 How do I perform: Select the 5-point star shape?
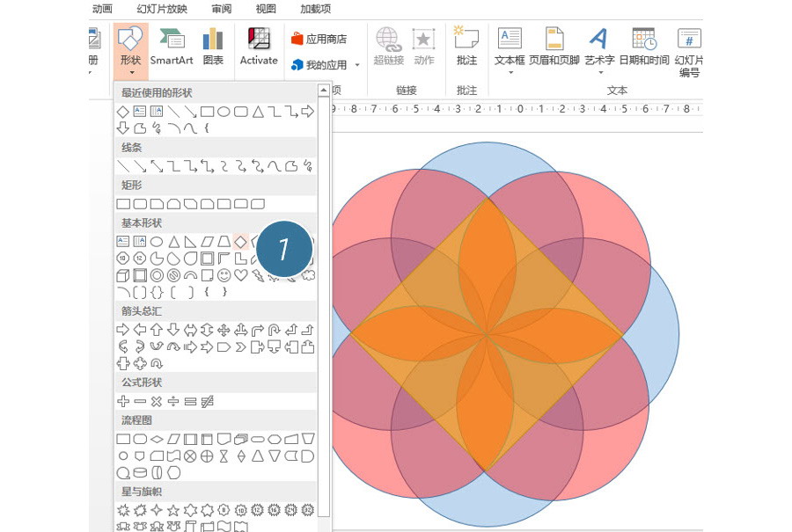tap(173, 510)
